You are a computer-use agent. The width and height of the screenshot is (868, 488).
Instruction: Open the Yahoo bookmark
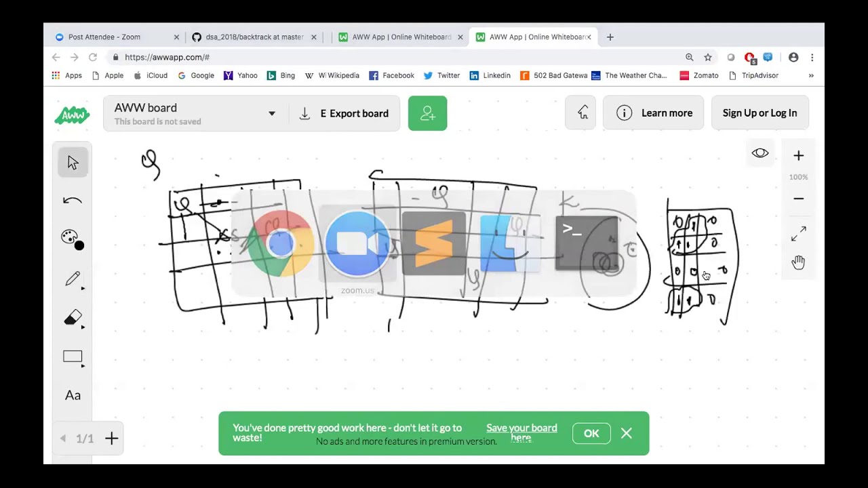coord(241,76)
